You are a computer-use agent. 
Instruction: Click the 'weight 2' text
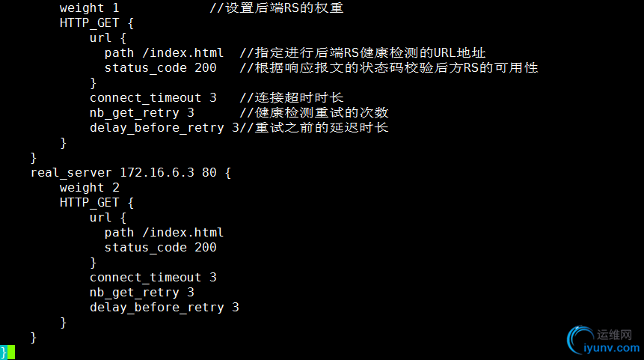[90, 188]
